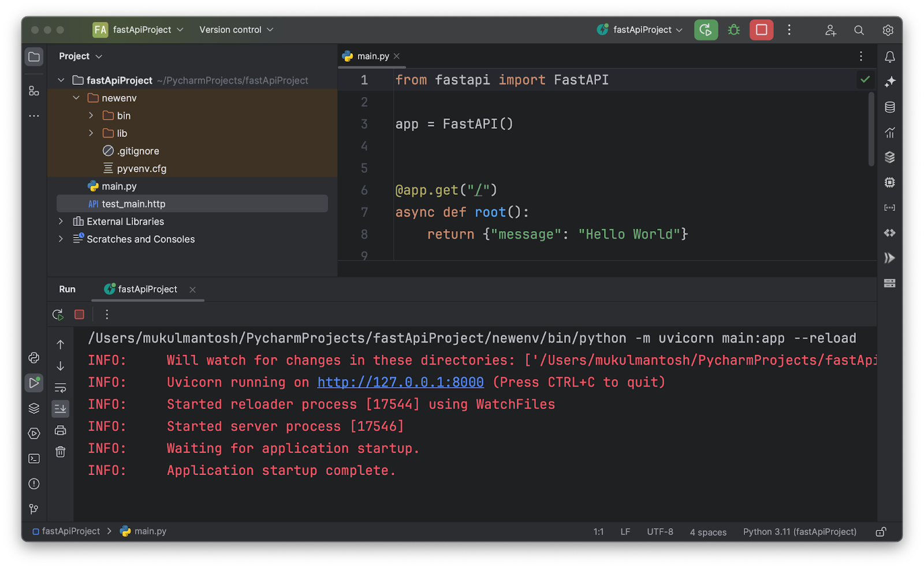Stop the running server in top toolbar
This screenshot has height=568, width=924.
(762, 30)
